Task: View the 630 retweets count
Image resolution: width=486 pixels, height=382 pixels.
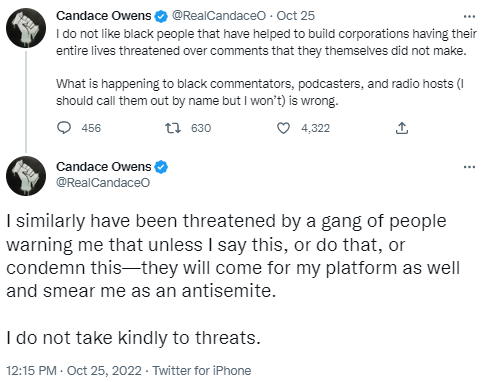Action: click(x=201, y=128)
